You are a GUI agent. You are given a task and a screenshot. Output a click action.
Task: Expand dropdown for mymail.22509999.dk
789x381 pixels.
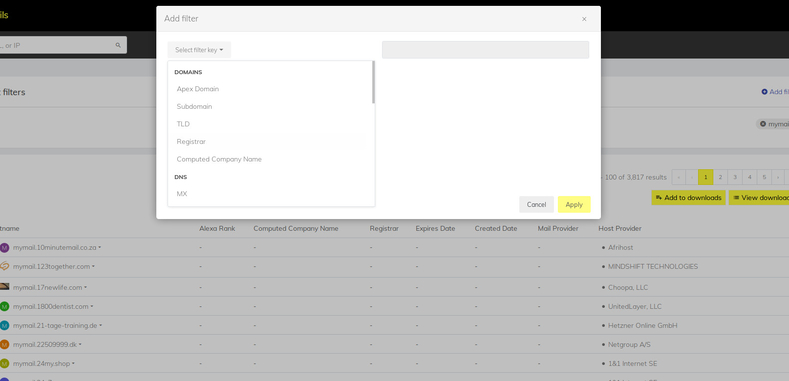coord(80,345)
